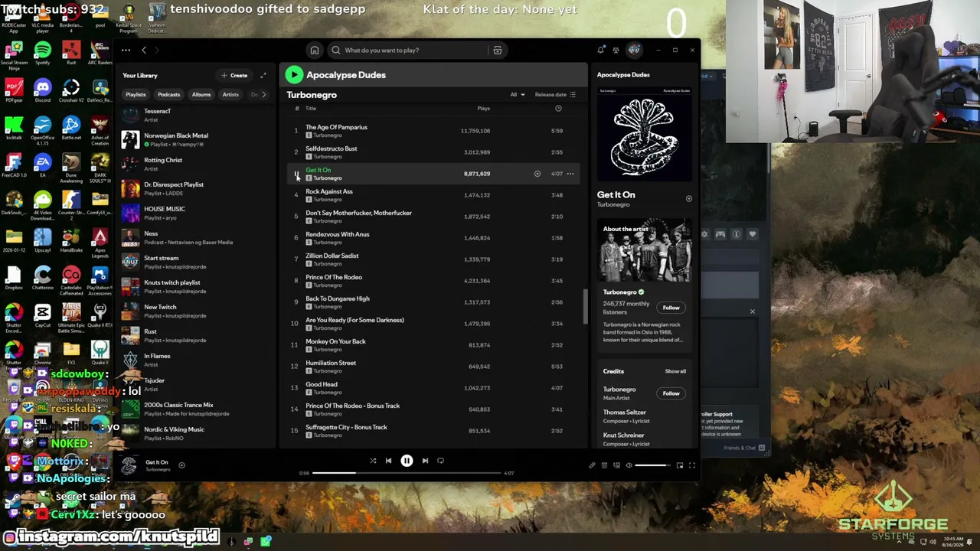The width and height of the screenshot is (980, 551).
Task: Open 2000s Classic Trance Mix in library
Action: coord(195,409)
